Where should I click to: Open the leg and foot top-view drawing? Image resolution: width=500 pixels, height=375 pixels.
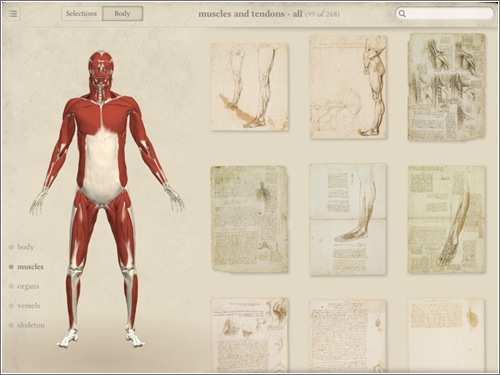point(446,219)
